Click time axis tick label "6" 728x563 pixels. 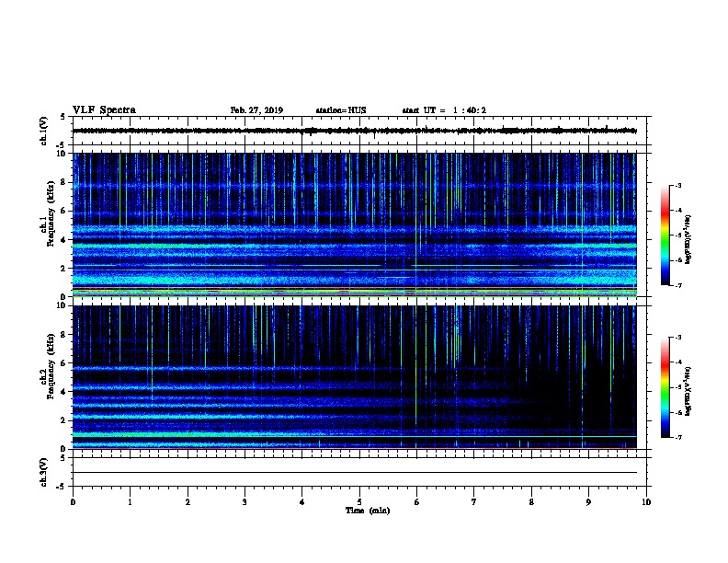click(x=416, y=502)
